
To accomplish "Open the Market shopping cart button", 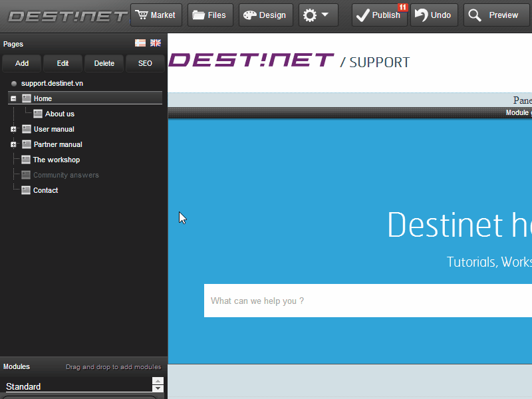I will coord(156,15).
